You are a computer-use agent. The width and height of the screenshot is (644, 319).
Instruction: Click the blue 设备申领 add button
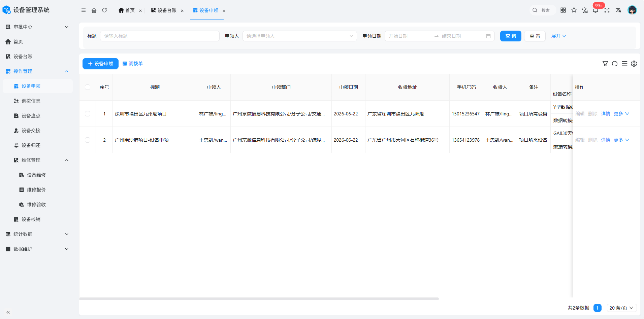pos(100,64)
